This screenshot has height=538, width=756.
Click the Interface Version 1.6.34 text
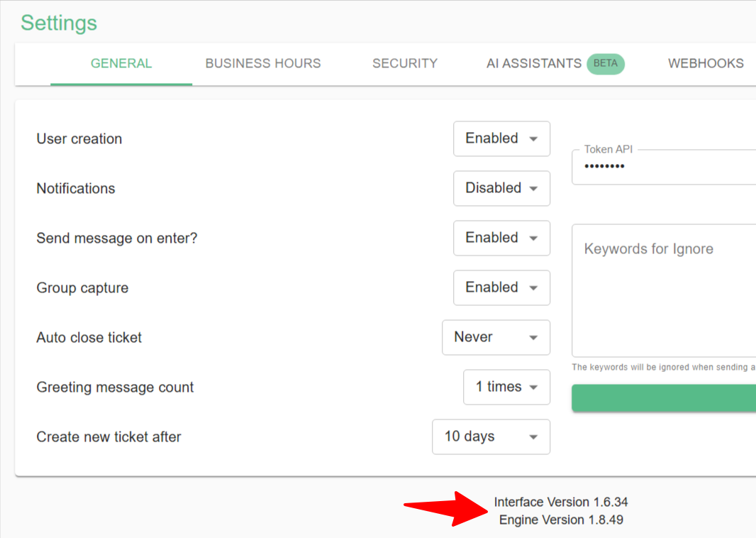[561, 502]
